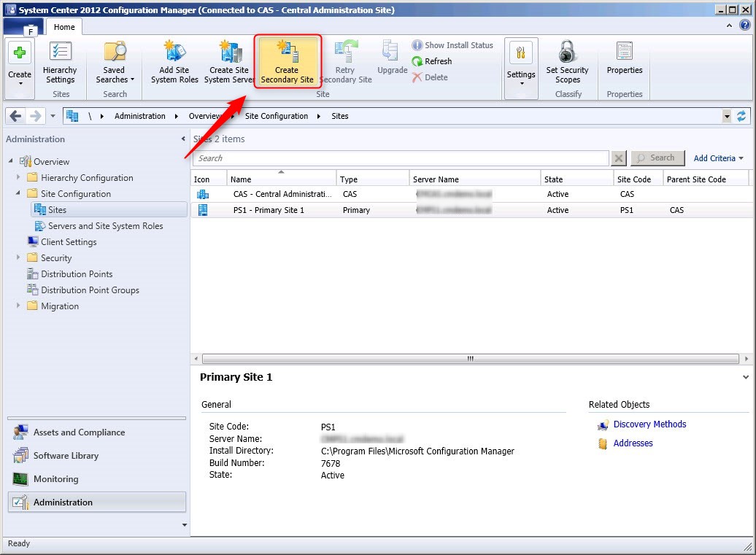
Task: Switch to Monitoring workspace
Action: pyautogui.click(x=96, y=479)
